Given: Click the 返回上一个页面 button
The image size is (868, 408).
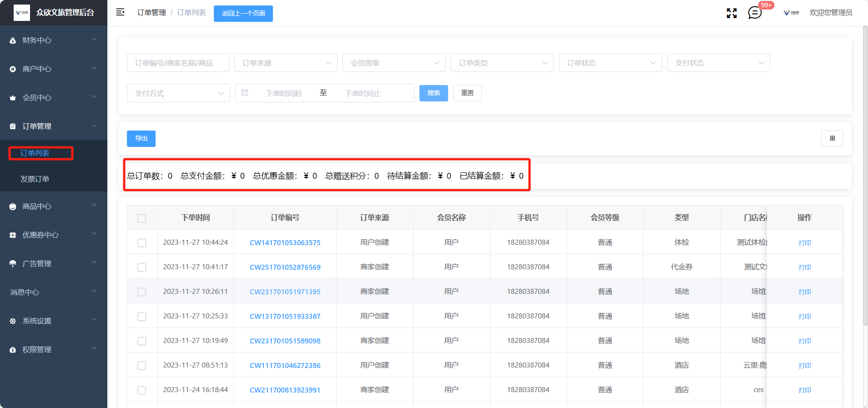Looking at the screenshot, I should click(x=243, y=13).
